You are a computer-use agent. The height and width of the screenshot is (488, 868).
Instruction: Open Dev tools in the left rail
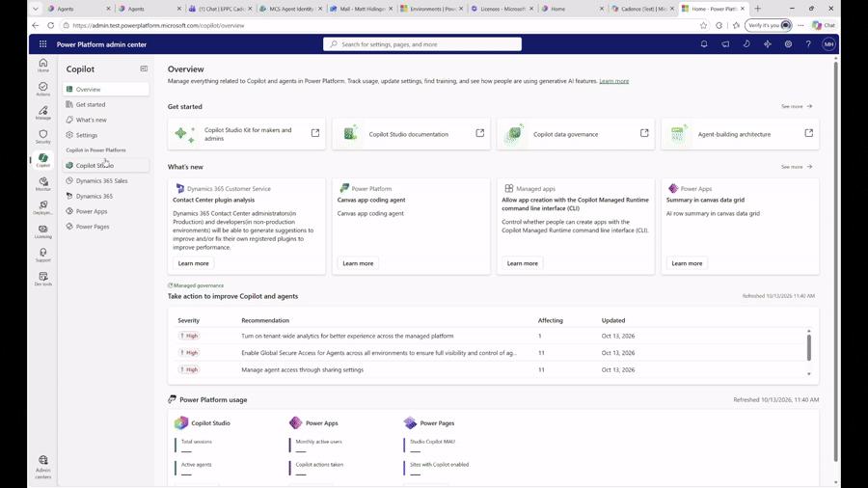[x=42, y=279]
